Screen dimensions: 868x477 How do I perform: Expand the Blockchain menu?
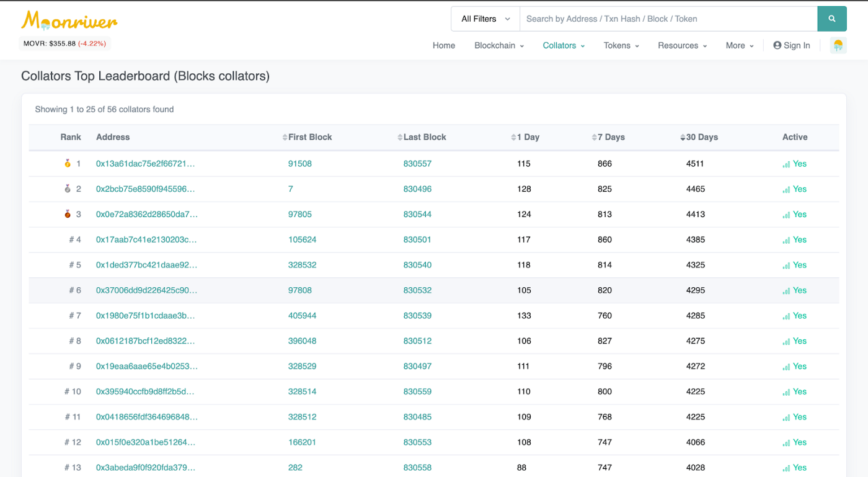(499, 45)
